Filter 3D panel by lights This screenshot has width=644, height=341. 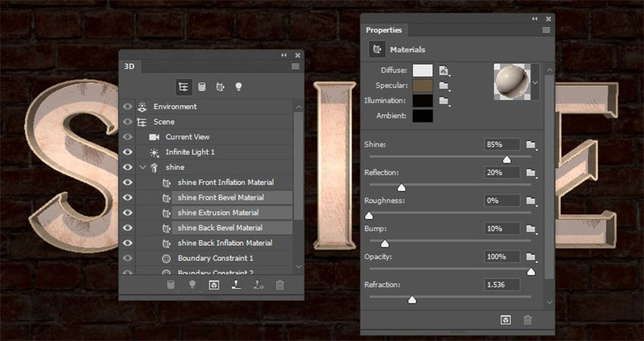click(238, 86)
